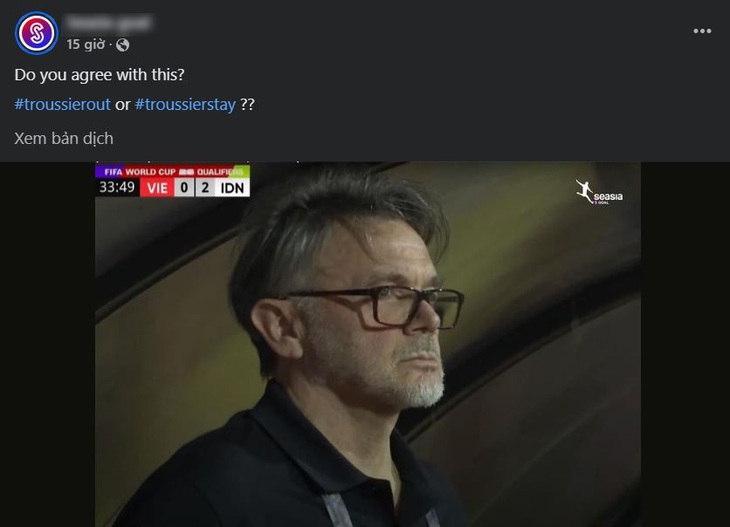Open the three-dot post options menu

click(x=702, y=31)
